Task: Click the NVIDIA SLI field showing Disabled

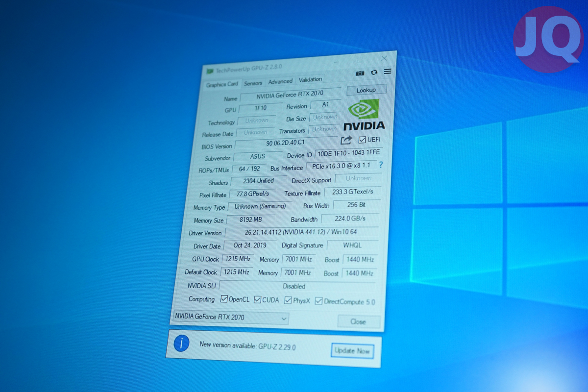Action: (x=297, y=286)
